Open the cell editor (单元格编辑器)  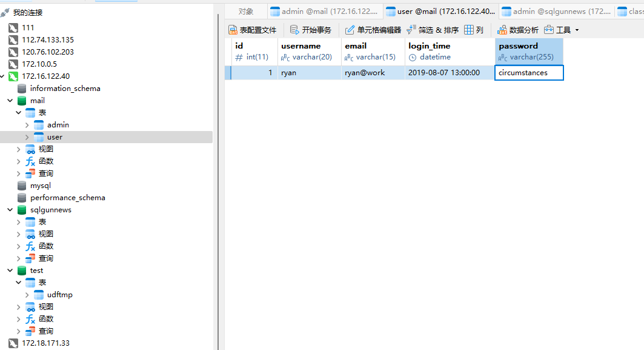pos(373,30)
